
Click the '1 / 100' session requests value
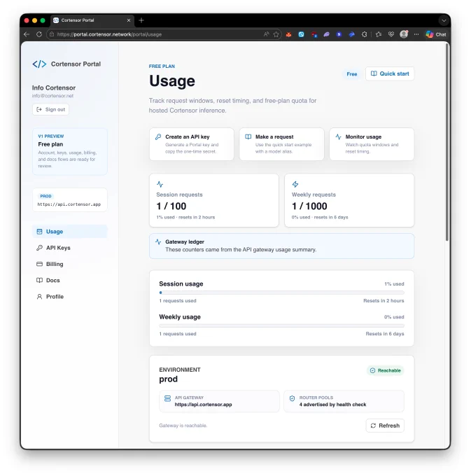[171, 206]
